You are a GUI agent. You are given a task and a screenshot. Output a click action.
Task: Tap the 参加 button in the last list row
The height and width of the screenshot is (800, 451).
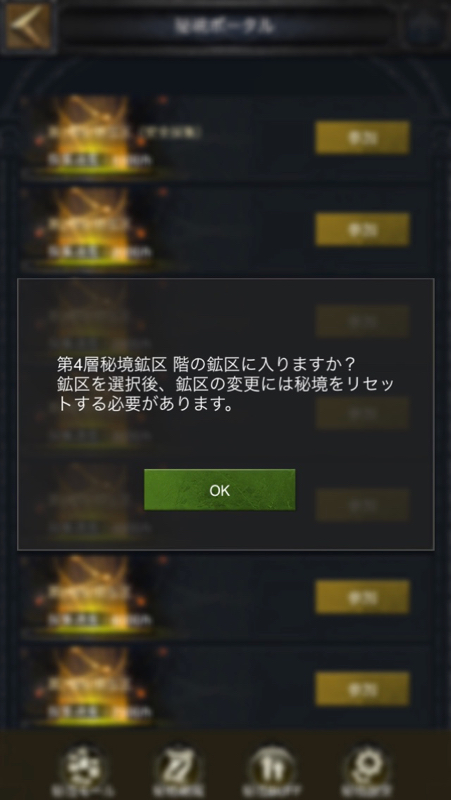point(362,689)
